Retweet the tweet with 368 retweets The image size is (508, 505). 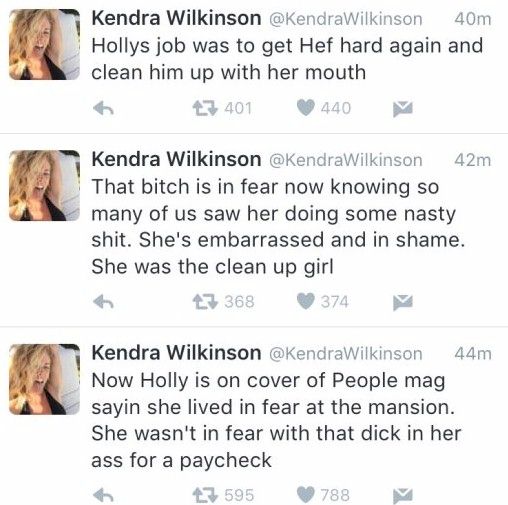pyautogui.click(x=205, y=302)
